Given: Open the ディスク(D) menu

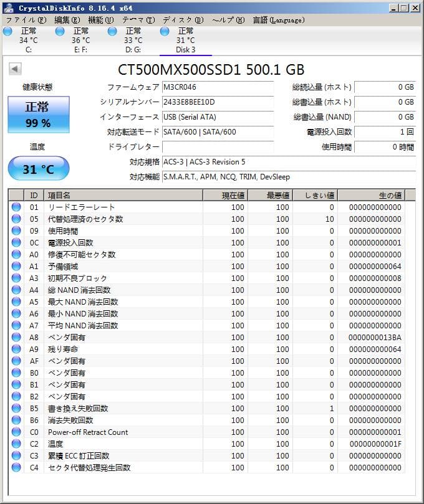Looking at the screenshot, I should click(x=183, y=21).
